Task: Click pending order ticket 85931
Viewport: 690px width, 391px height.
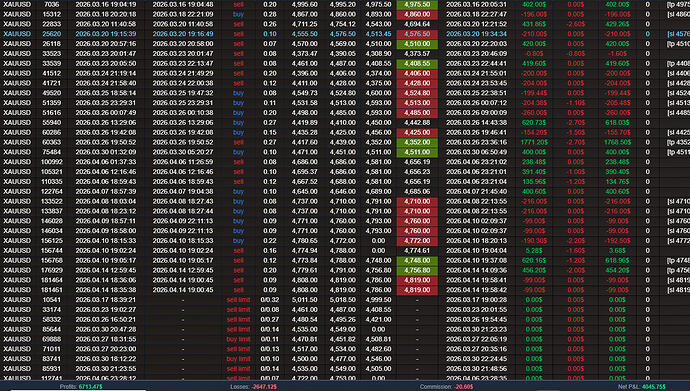Action: (x=51, y=369)
